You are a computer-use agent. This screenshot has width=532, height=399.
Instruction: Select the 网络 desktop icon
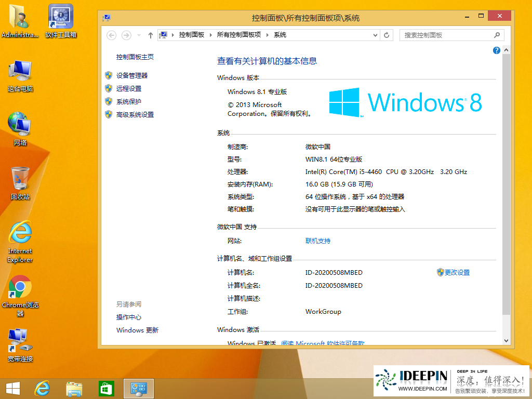(20, 129)
